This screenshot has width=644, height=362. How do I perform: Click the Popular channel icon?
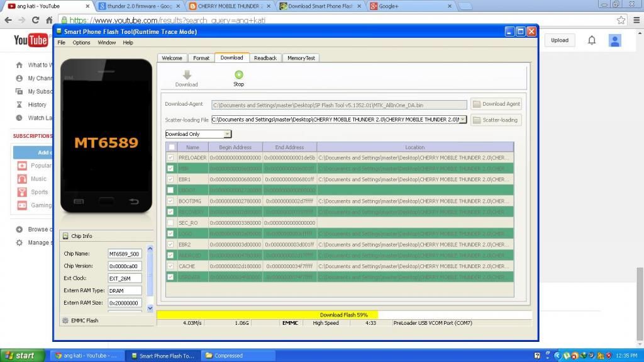22,166
